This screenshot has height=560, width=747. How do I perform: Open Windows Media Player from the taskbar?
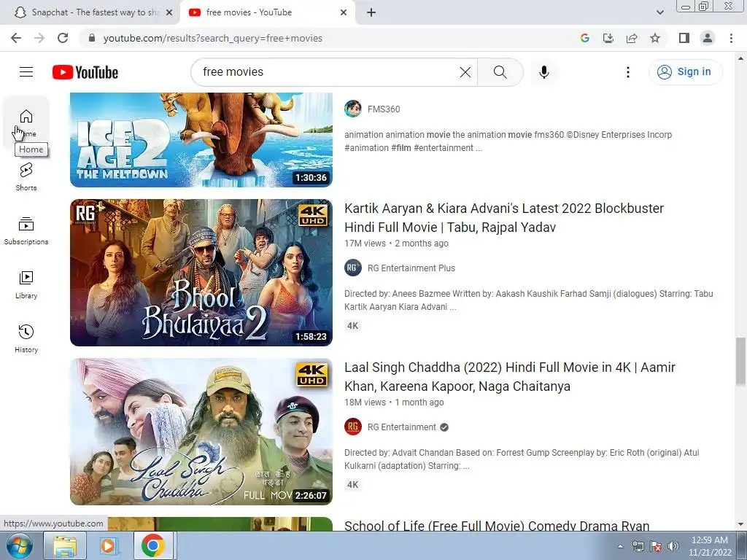pos(109,545)
